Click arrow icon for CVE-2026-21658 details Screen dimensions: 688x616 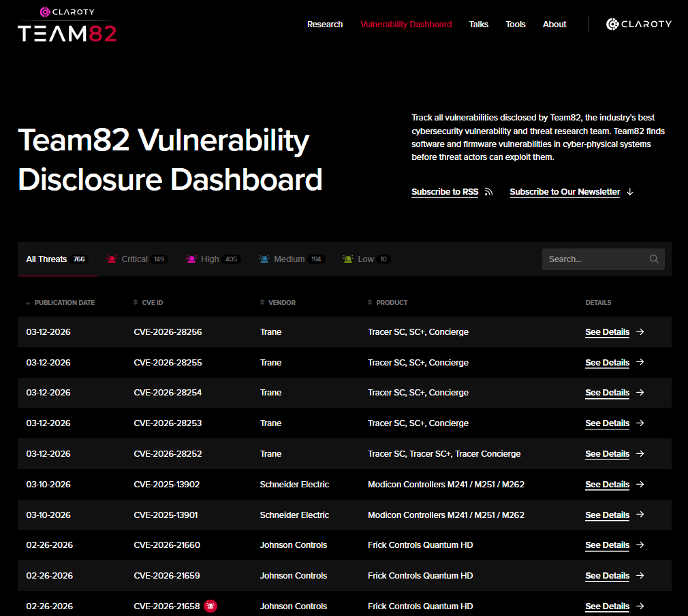[640, 606]
